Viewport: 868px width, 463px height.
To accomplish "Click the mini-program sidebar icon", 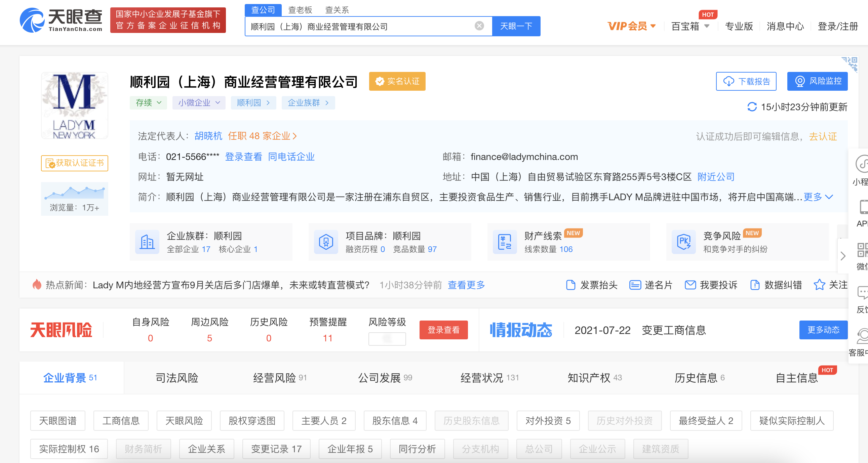I will point(862,164).
